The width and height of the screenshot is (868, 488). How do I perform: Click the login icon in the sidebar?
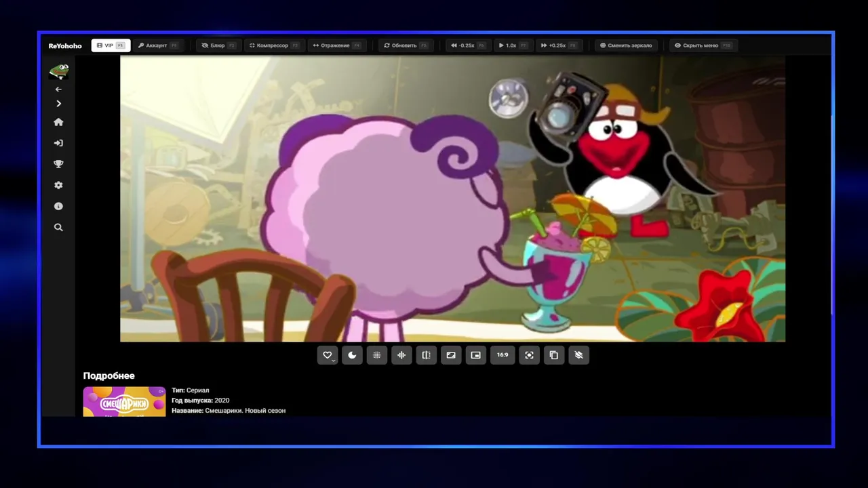click(x=58, y=143)
